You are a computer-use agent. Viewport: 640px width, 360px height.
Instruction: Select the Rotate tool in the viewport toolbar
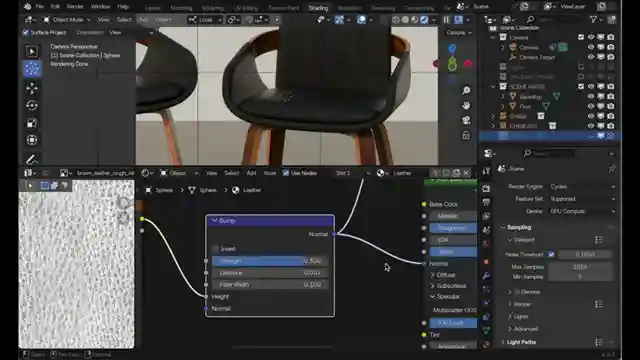(32, 106)
